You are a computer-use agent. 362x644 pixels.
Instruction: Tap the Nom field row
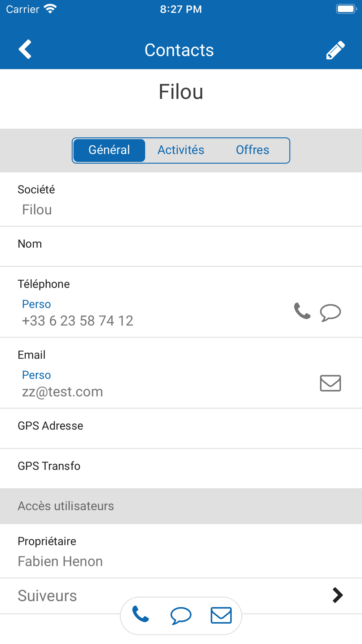tap(181, 247)
